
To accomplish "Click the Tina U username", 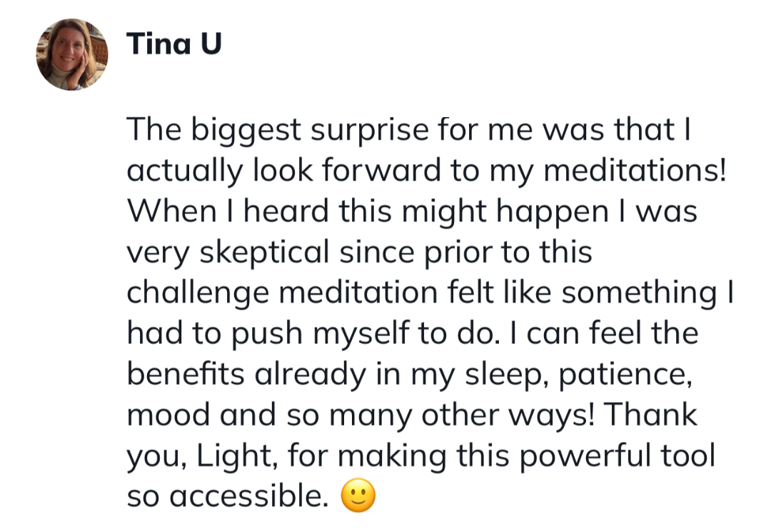I will tap(174, 44).
